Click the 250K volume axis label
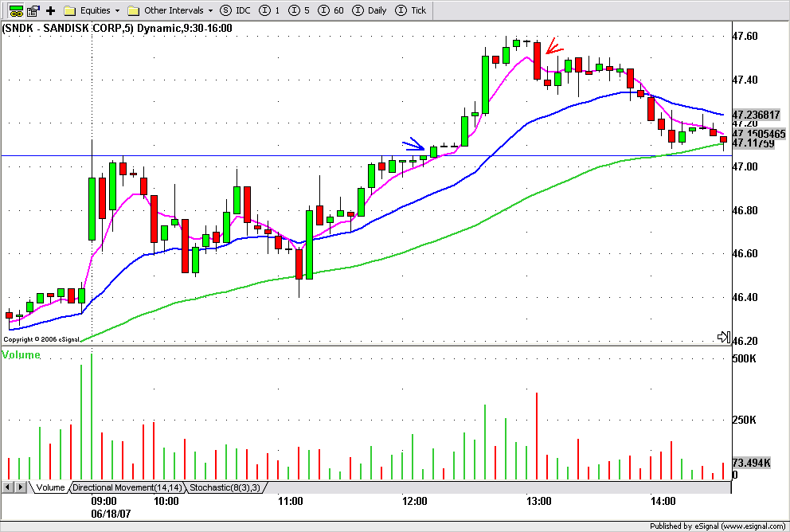 (x=744, y=420)
